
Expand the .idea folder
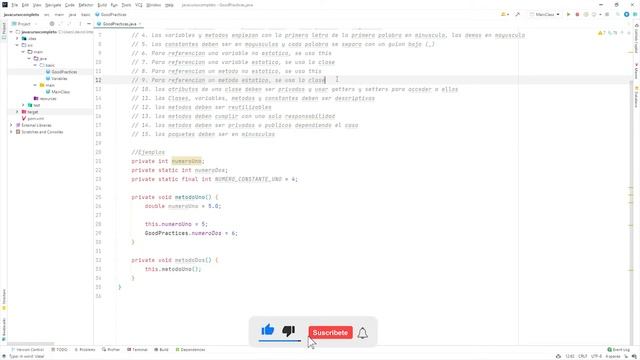(x=17, y=38)
